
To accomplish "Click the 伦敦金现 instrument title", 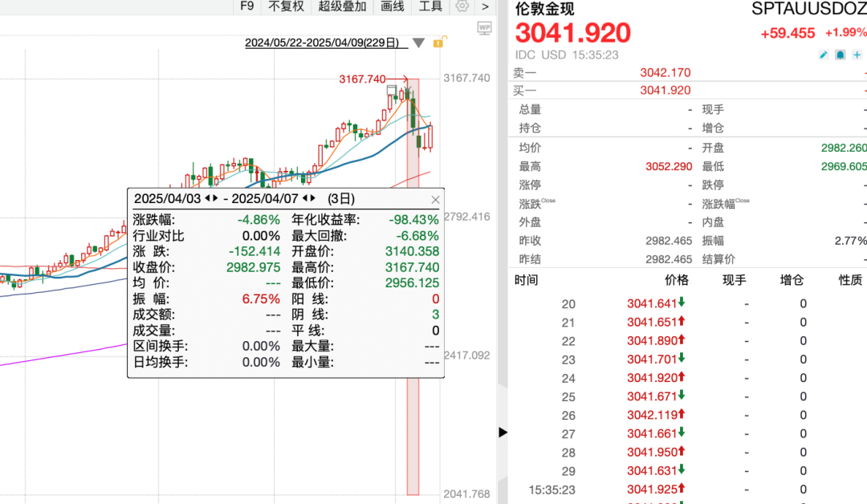I will point(544,9).
